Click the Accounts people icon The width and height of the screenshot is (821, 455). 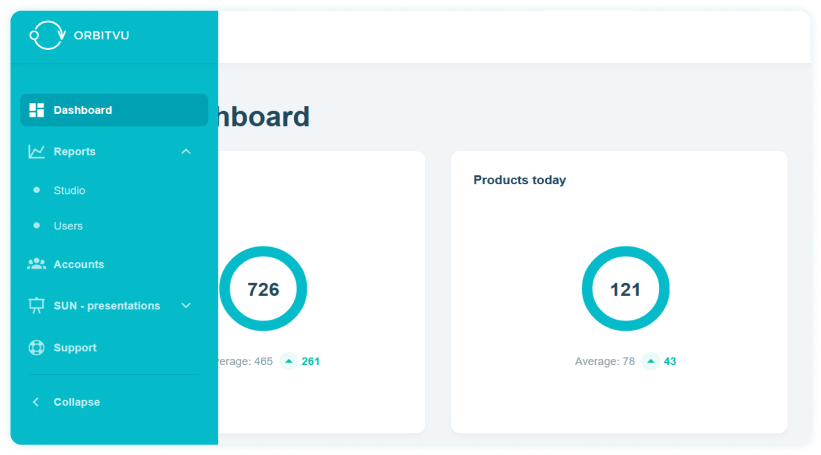[x=36, y=264]
